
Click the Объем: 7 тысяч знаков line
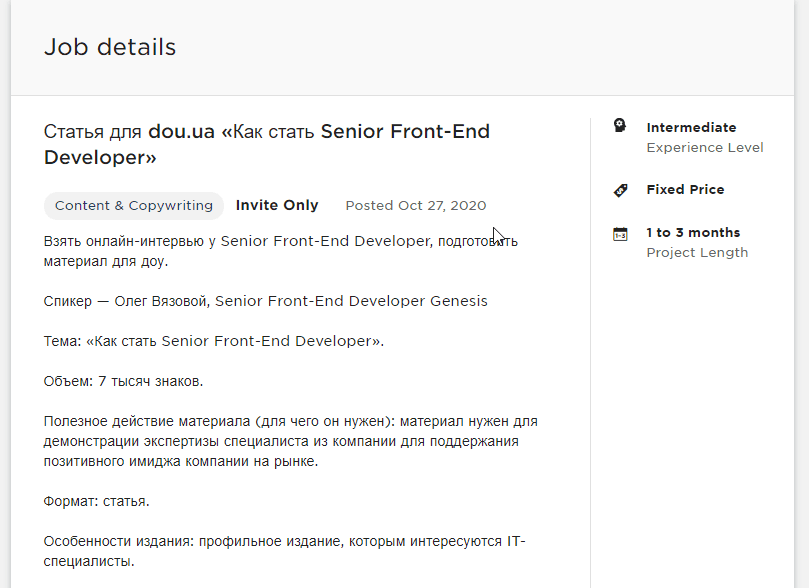click(x=123, y=381)
